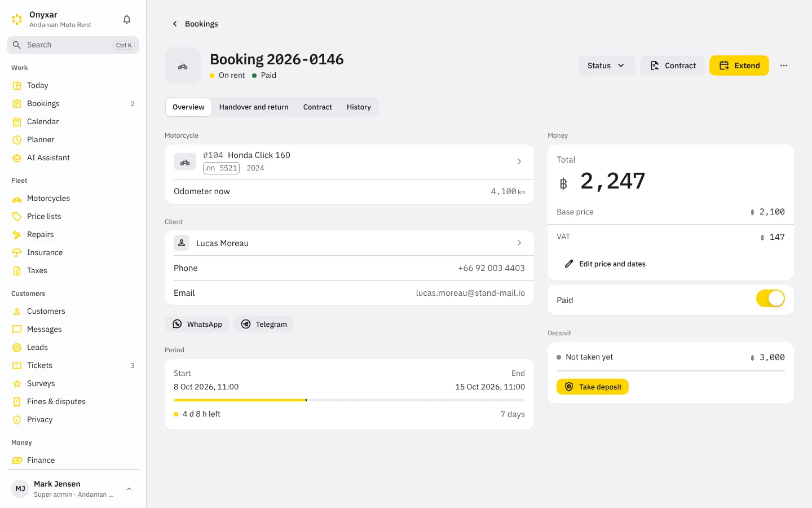The height and width of the screenshot is (508, 812).
Task: View Repairs section
Action: pyautogui.click(x=73, y=235)
